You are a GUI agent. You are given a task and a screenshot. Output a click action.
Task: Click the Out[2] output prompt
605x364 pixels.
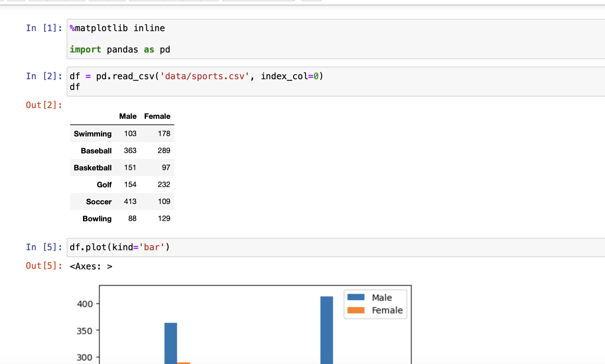tap(44, 105)
